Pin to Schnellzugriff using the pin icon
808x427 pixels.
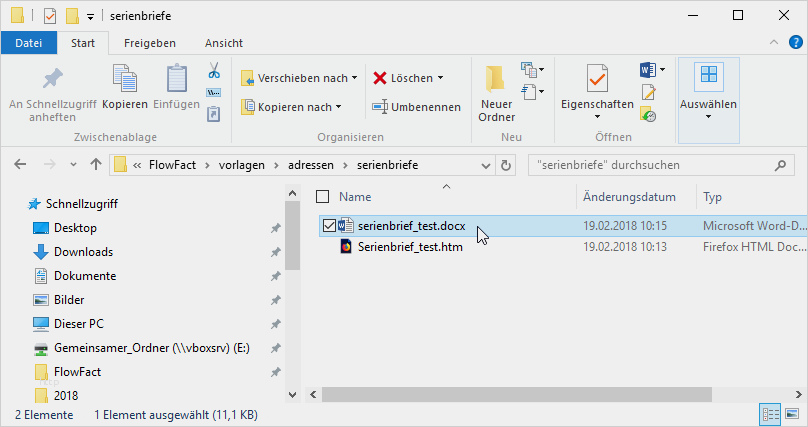click(53, 78)
